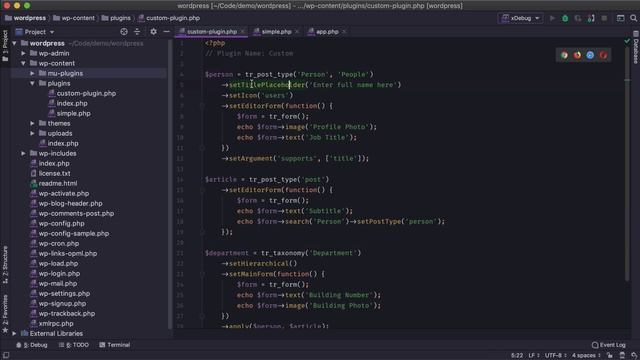Open Project panel settings gear
This screenshot has height=360, width=640.
[x=153, y=31]
